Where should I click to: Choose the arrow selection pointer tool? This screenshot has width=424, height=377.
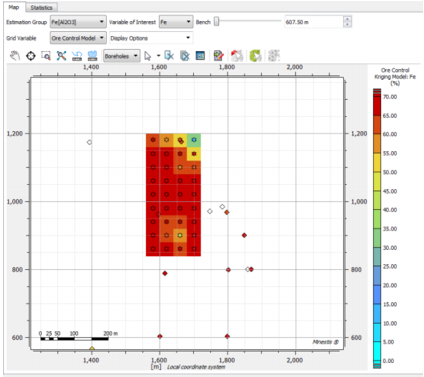(x=148, y=56)
